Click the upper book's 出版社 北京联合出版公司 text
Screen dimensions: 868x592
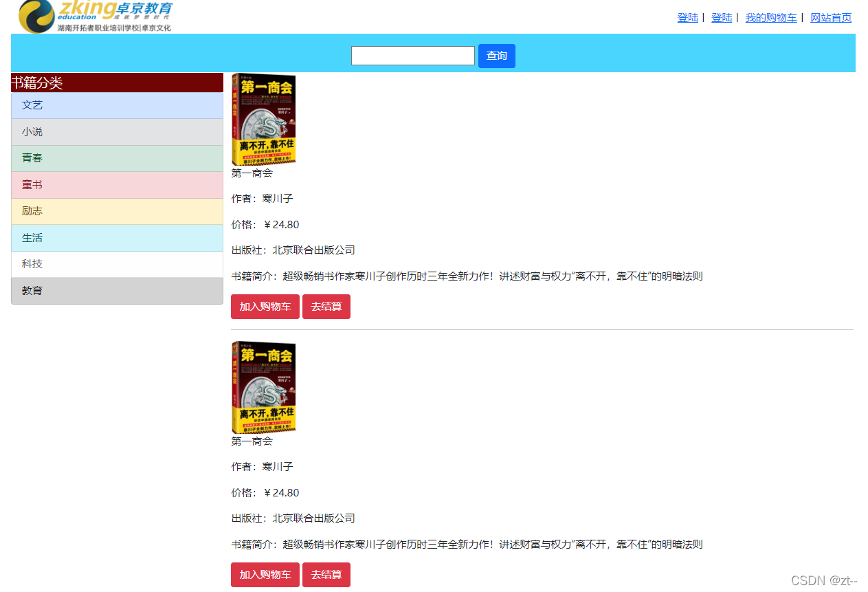coord(293,250)
